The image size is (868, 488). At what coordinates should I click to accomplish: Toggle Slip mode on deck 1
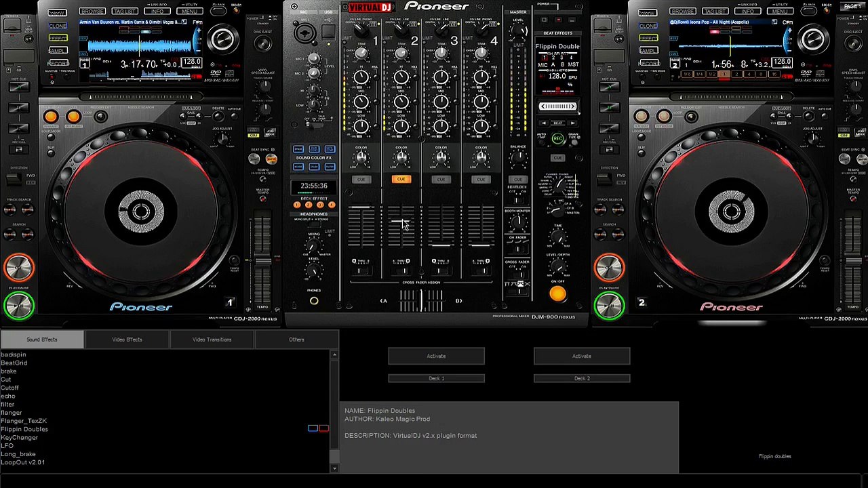click(51, 155)
